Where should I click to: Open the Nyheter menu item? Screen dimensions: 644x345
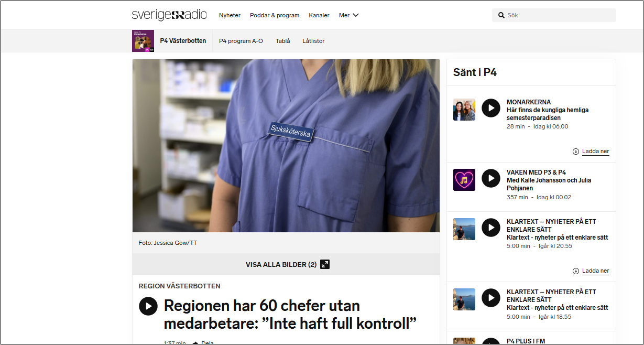click(x=230, y=15)
